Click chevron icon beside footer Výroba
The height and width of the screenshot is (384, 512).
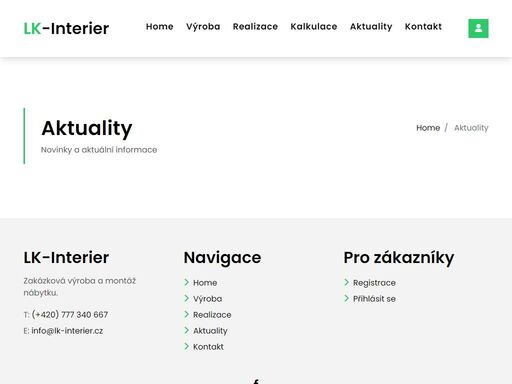(x=187, y=298)
